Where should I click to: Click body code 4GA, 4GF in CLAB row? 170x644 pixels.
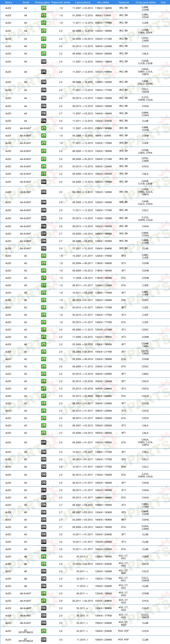[x=123, y=639]
